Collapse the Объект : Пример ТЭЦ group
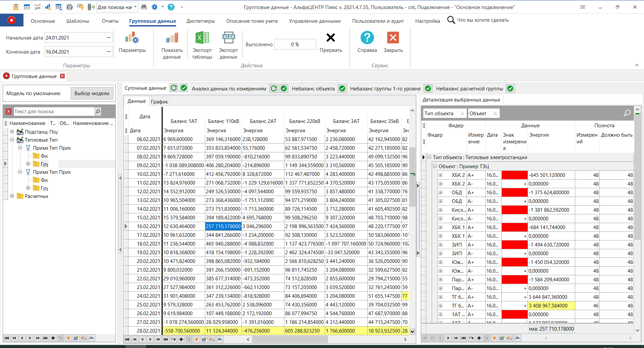The height and width of the screenshot is (348, 644). pyautogui.click(x=435, y=166)
